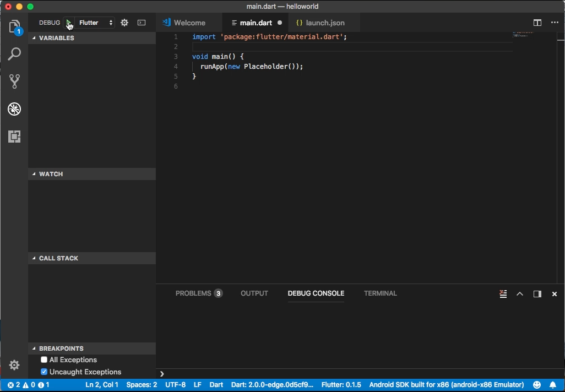
Task: Open the Flutter debug configuration dropdown
Action: (95, 23)
